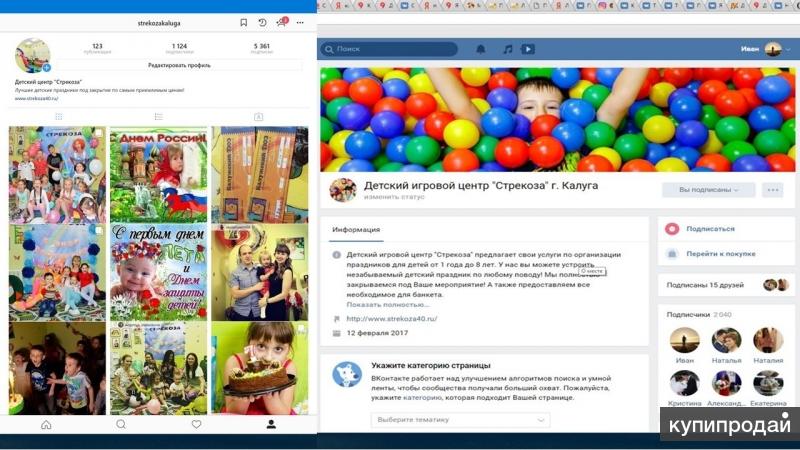Open subscriber Иван avatar
800x450 pixels.
[685, 340]
